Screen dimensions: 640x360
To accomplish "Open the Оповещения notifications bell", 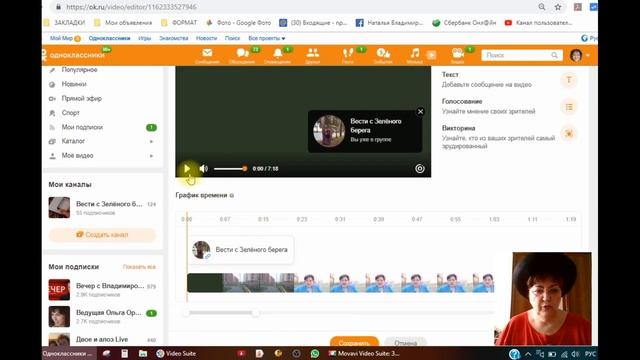I will coord(278,56).
